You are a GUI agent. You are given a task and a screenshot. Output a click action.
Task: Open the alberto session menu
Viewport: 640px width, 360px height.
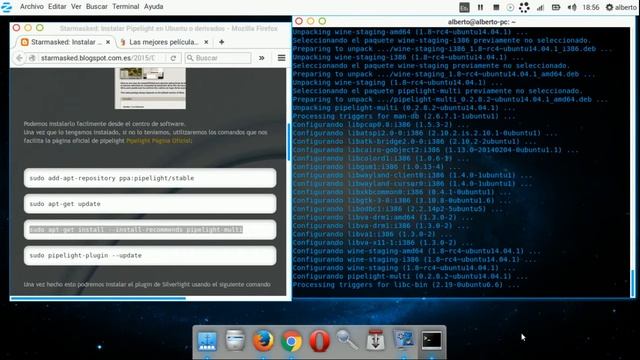pyautogui.click(x=621, y=7)
